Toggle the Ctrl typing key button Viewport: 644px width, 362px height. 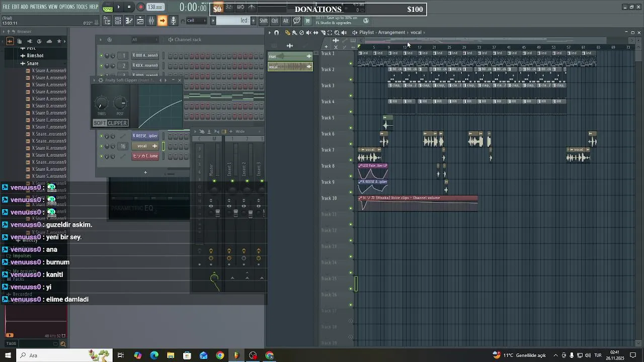(x=275, y=21)
